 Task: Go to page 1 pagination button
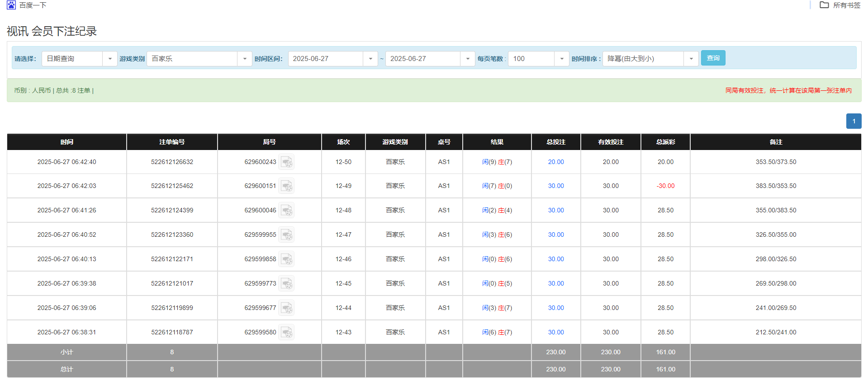(854, 121)
